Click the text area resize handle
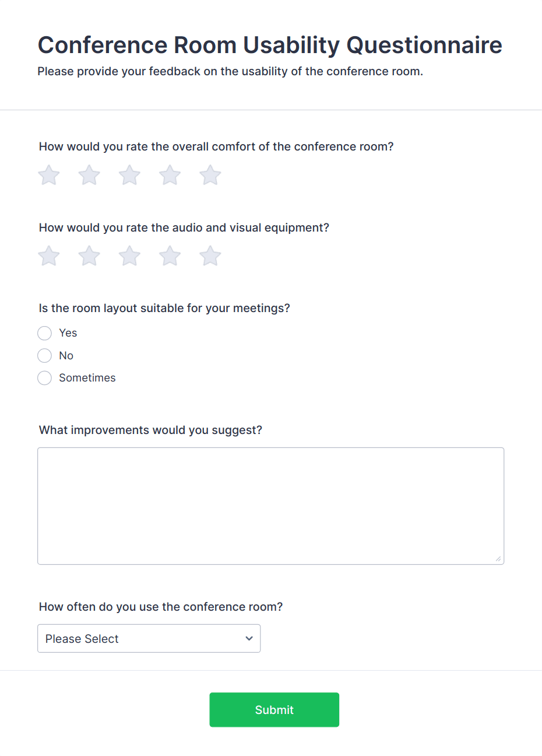Screen dimensions: 542x756 pos(498,559)
